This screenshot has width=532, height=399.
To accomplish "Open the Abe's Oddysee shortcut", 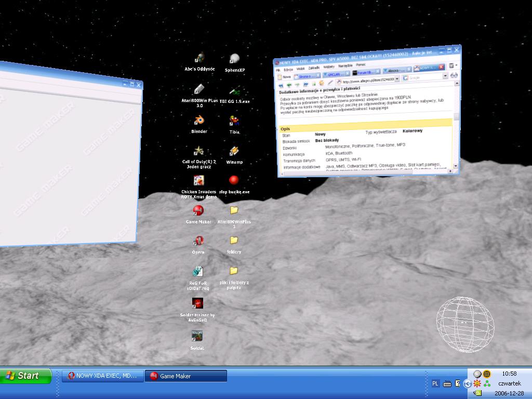I will (199, 58).
